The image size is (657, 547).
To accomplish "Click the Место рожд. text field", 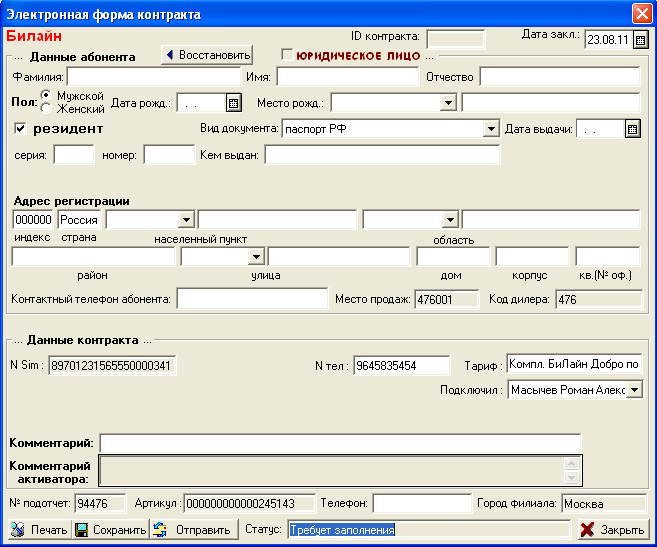I will pos(551,103).
